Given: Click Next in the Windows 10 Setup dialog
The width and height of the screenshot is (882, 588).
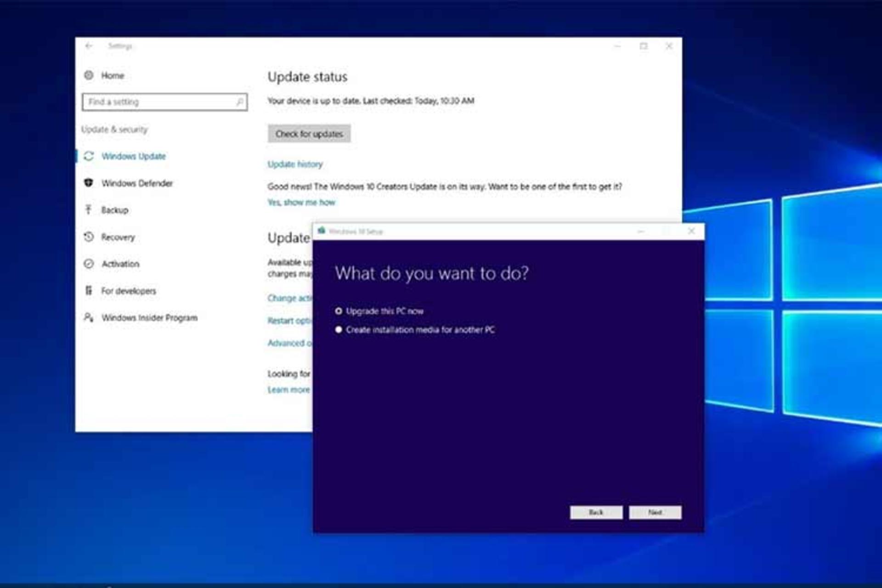Looking at the screenshot, I should (655, 512).
